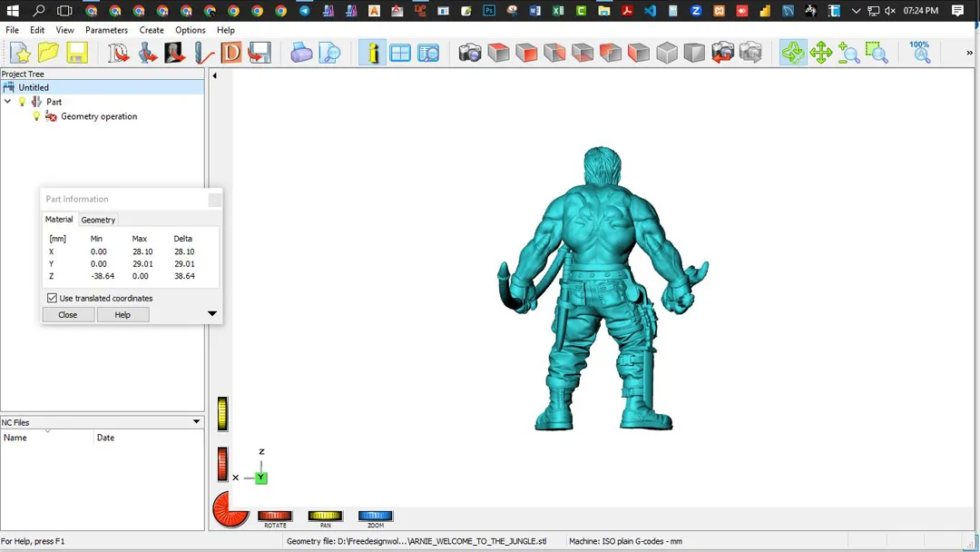The height and width of the screenshot is (552, 980).
Task: Click the green Y orientation axis cube
Action: click(x=261, y=478)
